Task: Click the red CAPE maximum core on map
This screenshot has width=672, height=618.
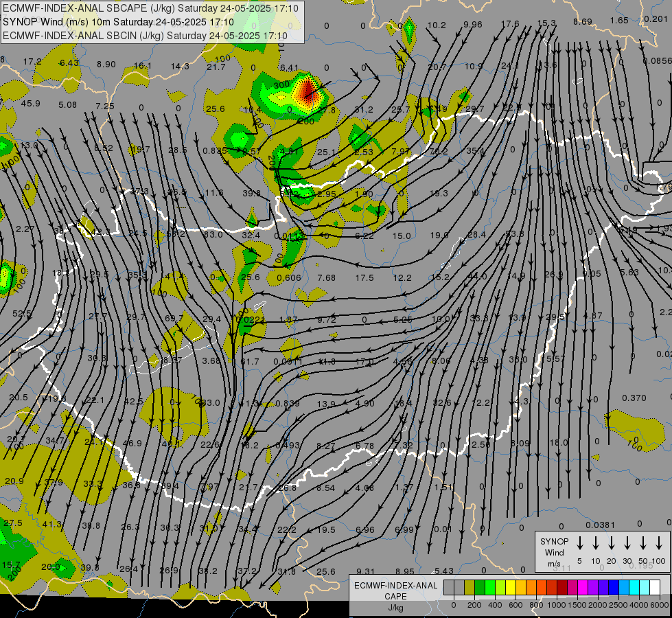Action: click(x=308, y=91)
